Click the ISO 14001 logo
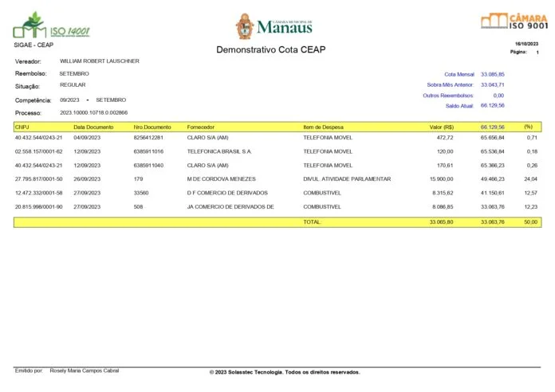 tap(51, 26)
